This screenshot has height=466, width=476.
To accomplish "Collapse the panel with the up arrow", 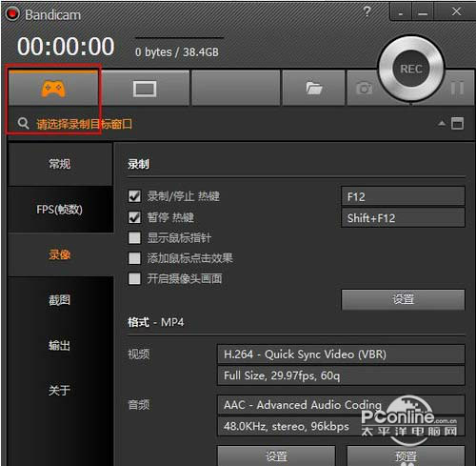I will pos(442,123).
